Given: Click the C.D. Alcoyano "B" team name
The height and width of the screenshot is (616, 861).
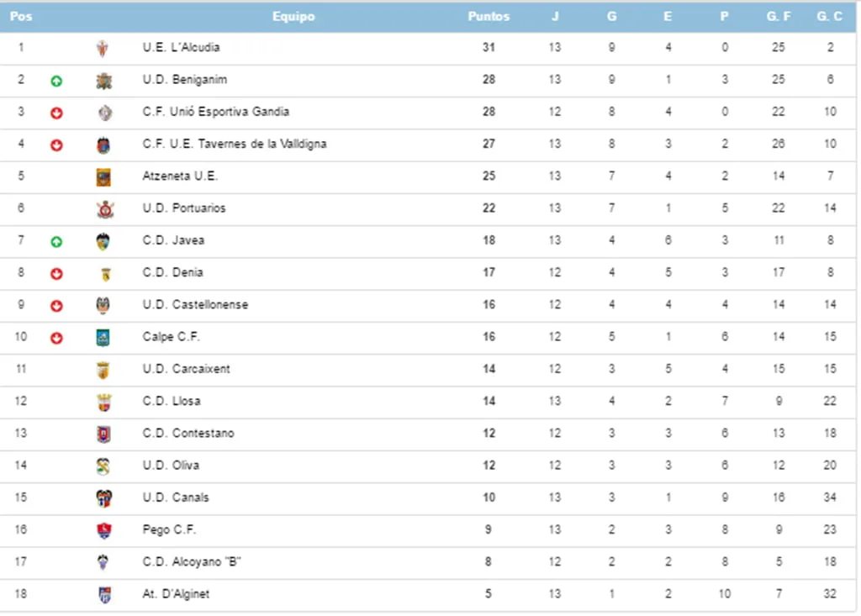Looking at the screenshot, I should coord(192,561).
